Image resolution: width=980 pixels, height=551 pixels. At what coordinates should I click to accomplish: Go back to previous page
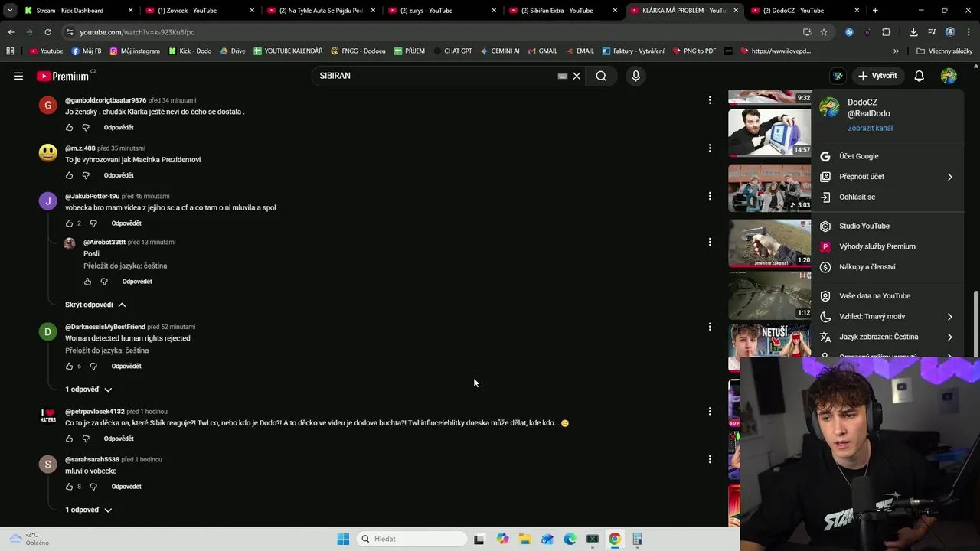click(x=11, y=32)
